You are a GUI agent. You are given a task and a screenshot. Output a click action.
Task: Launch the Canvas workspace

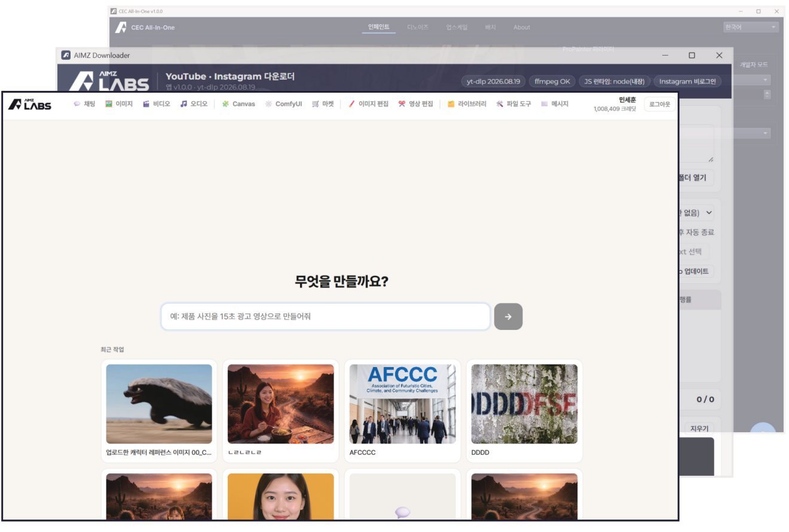point(238,104)
